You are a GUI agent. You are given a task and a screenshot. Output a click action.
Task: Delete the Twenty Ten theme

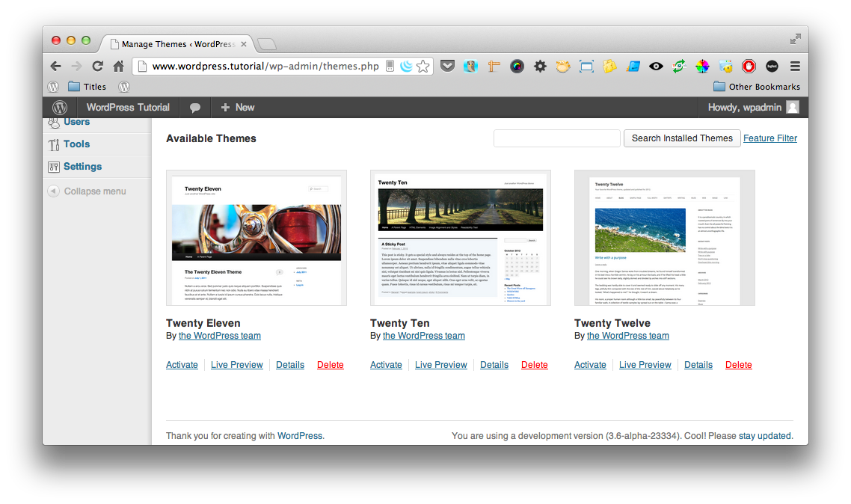coord(534,365)
